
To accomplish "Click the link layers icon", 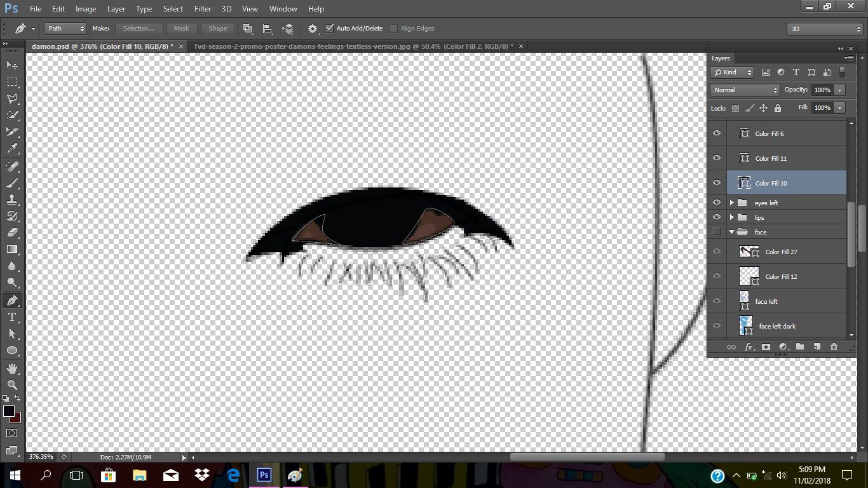I will [731, 347].
